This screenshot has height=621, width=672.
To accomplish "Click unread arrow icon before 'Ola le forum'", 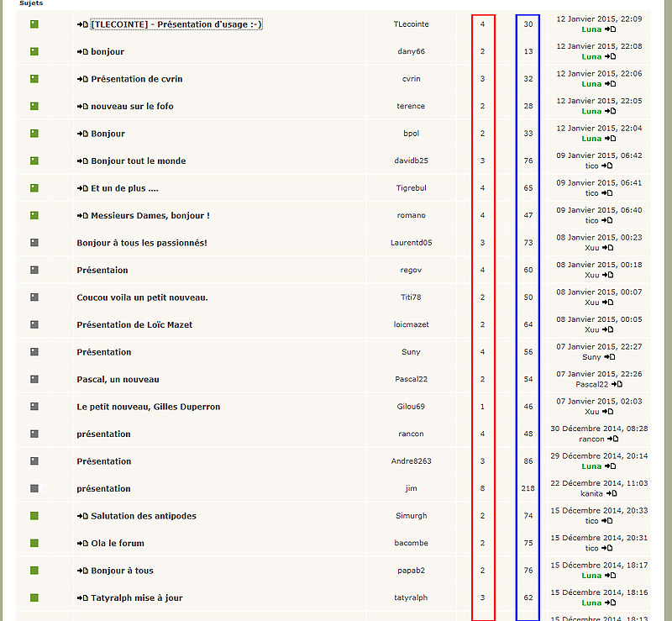I will [x=82, y=544].
